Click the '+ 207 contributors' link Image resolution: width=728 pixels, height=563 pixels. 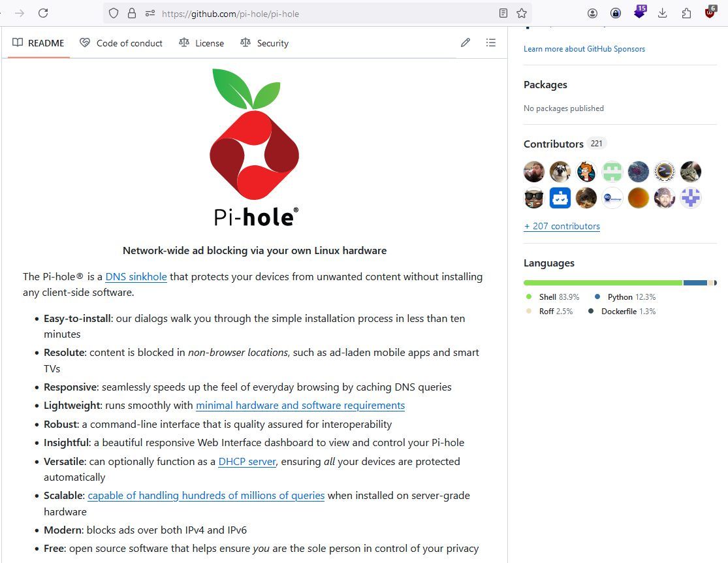(x=562, y=226)
